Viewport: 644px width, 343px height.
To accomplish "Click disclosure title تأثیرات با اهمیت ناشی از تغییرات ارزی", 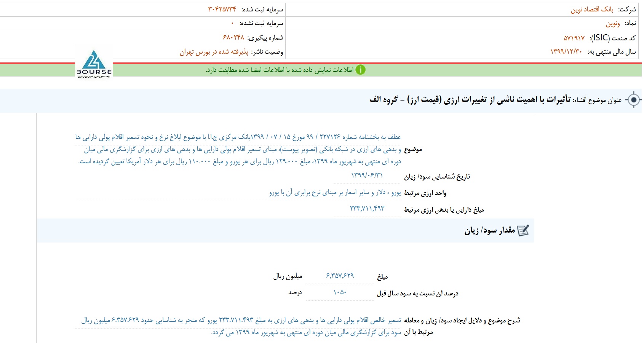I will (x=470, y=100).
